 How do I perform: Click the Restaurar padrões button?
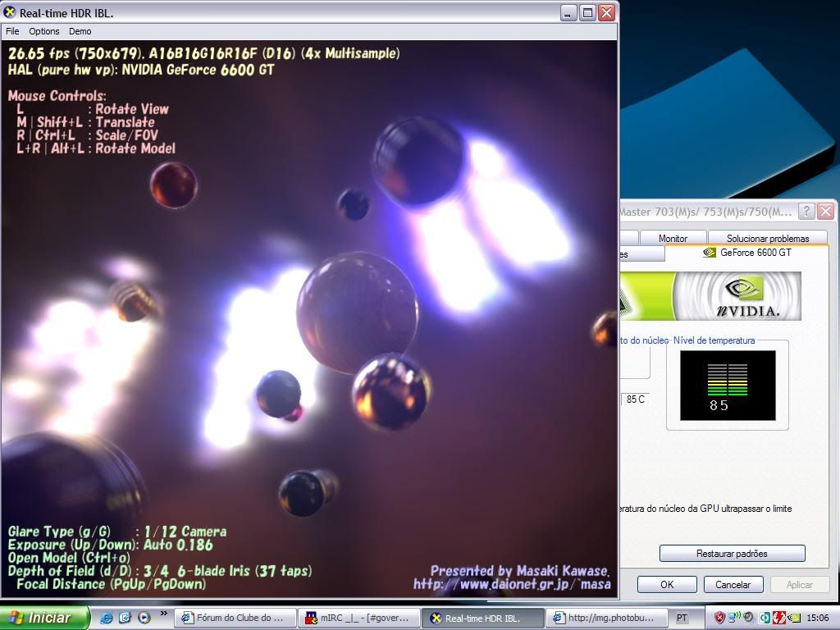732,554
